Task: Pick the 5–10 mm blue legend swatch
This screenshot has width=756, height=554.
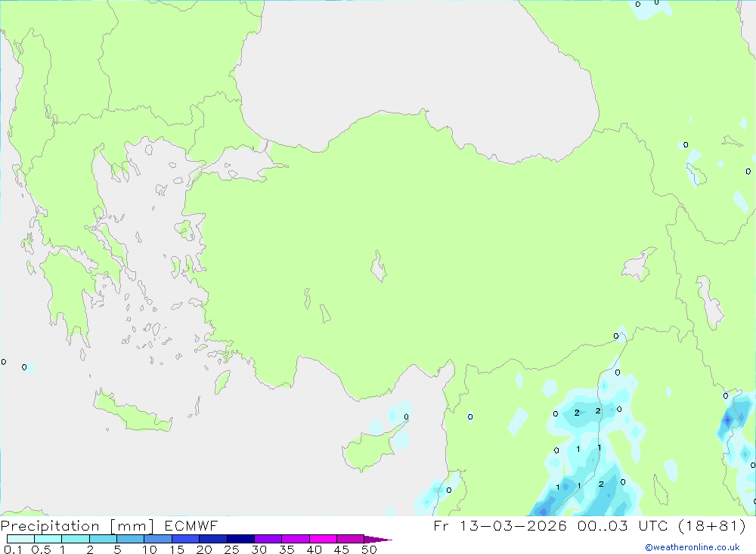Action: (x=131, y=539)
